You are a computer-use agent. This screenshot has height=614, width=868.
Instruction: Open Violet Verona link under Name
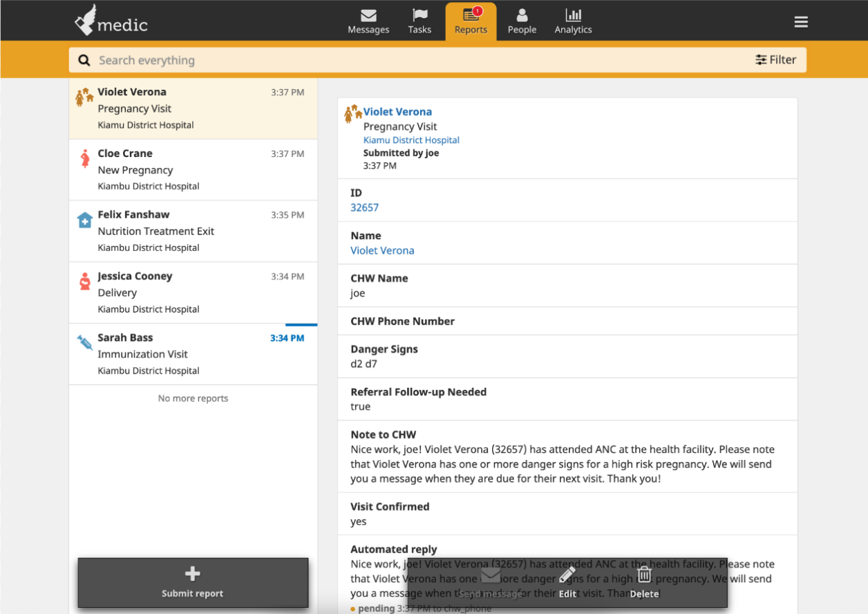[382, 250]
